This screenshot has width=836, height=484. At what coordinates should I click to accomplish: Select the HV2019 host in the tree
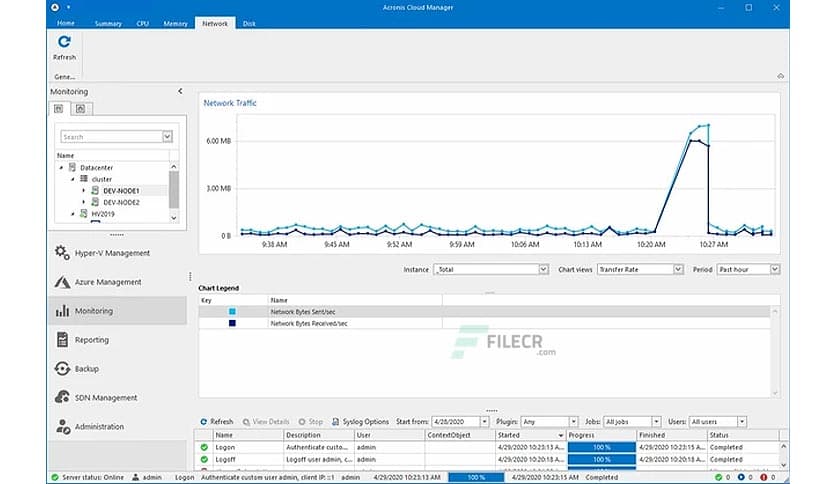point(103,214)
